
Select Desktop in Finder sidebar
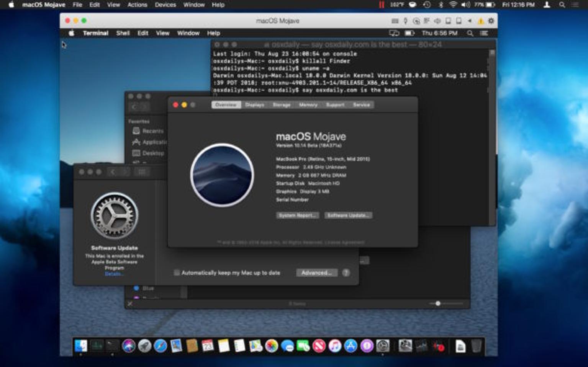(x=148, y=153)
